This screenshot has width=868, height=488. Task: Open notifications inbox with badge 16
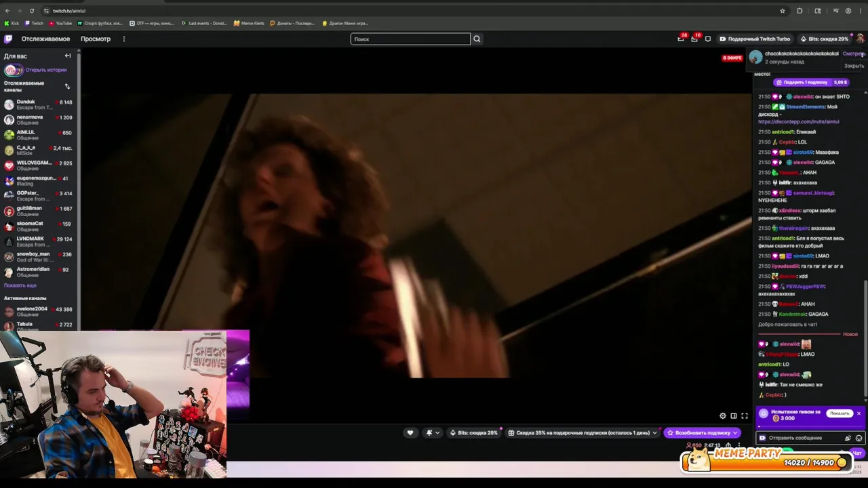pos(694,39)
